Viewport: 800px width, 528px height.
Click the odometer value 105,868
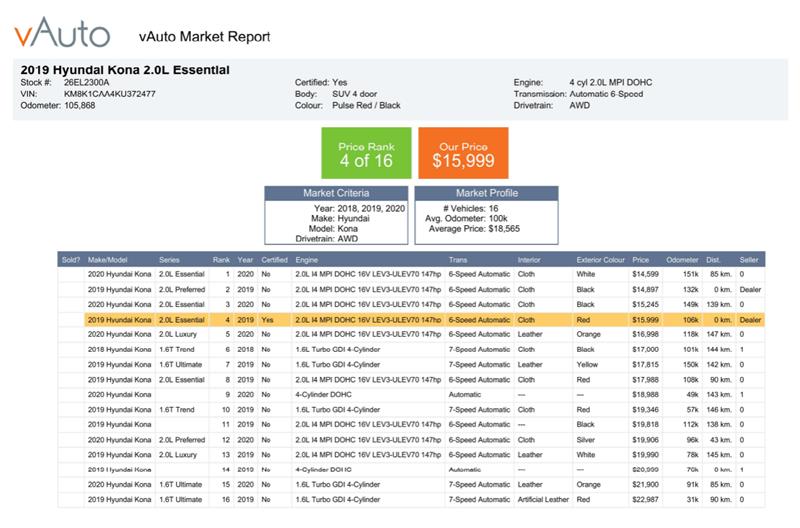point(80,106)
